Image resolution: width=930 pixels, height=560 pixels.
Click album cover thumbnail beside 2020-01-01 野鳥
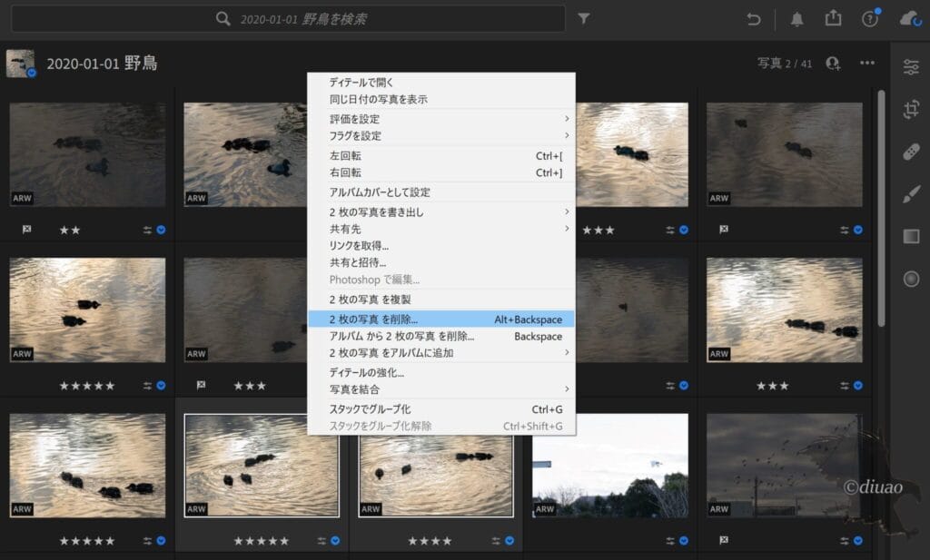click(x=21, y=64)
